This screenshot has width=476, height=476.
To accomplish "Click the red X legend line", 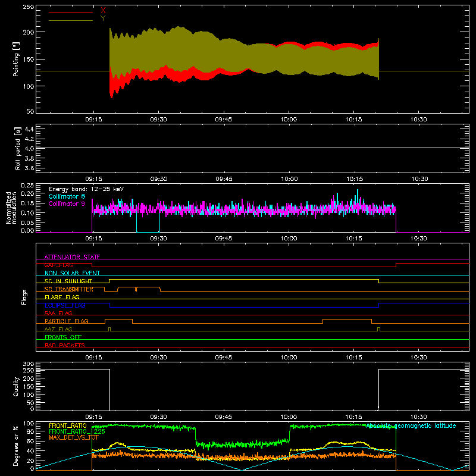I will coord(71,12).
